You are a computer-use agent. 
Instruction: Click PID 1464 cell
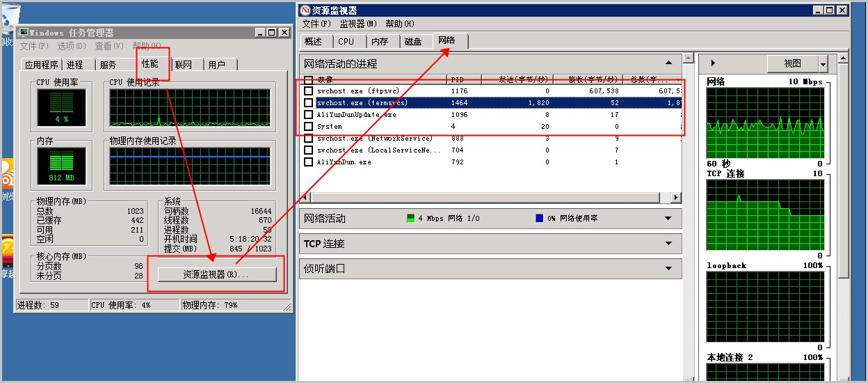coord(459,103)
